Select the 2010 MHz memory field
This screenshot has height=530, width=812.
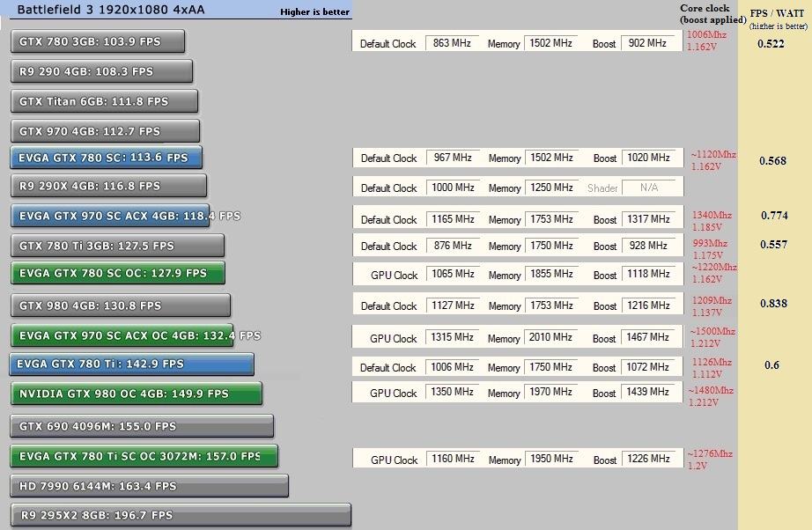pos(550,337)
